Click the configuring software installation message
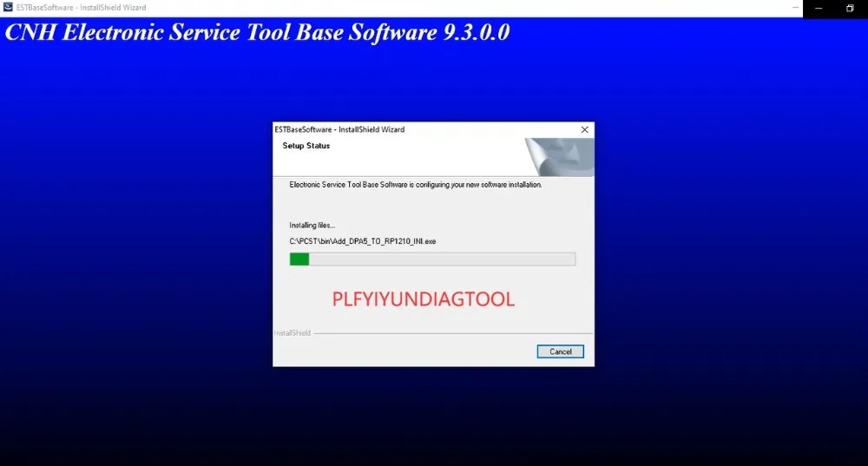Image resolution: width=868 pixels, height=466 pixels. pyautogui.click(x=415, y=185)
